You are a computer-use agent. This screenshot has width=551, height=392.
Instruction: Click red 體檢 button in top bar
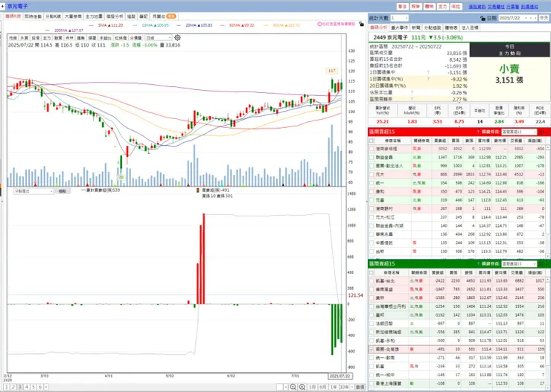click(429, 7)
